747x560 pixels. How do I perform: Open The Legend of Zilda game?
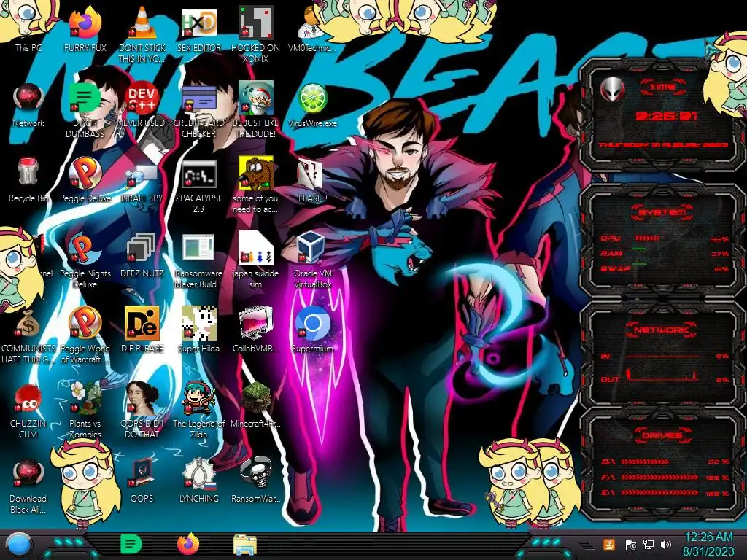pos(198,410)
